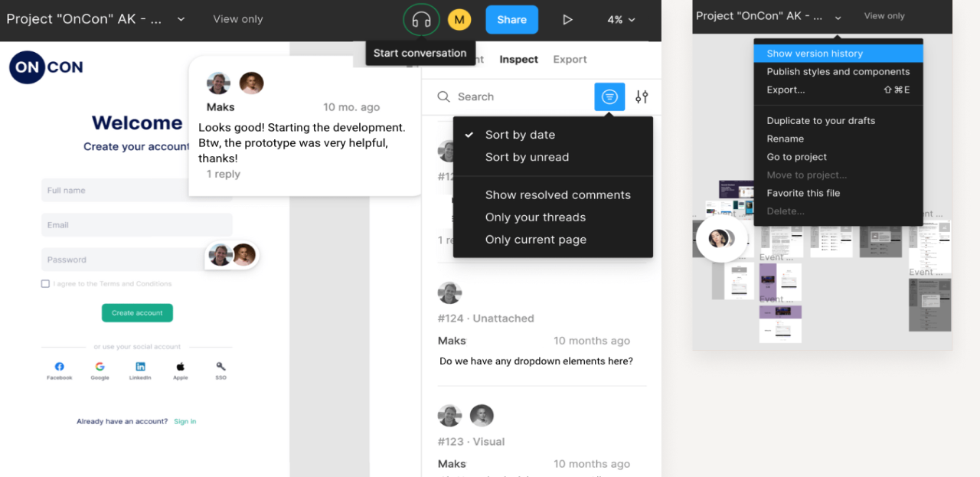Check the Terms and Conditions checkbox
Viewport: 980px width, 477px height.
[45, 283]
